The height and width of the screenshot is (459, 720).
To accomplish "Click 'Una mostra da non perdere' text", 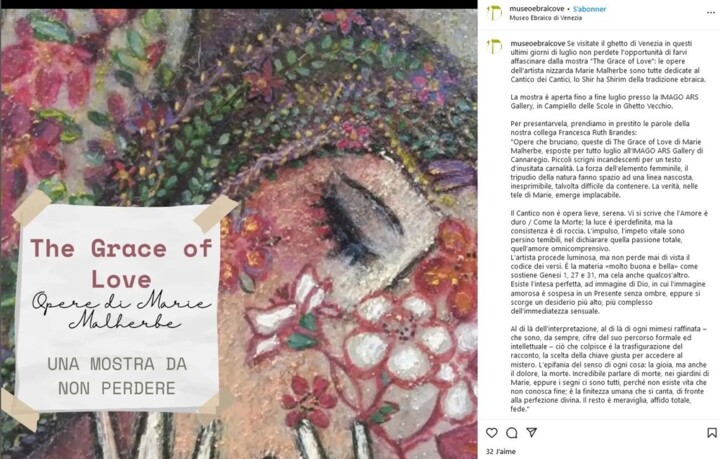I will [x=117, y=376].
